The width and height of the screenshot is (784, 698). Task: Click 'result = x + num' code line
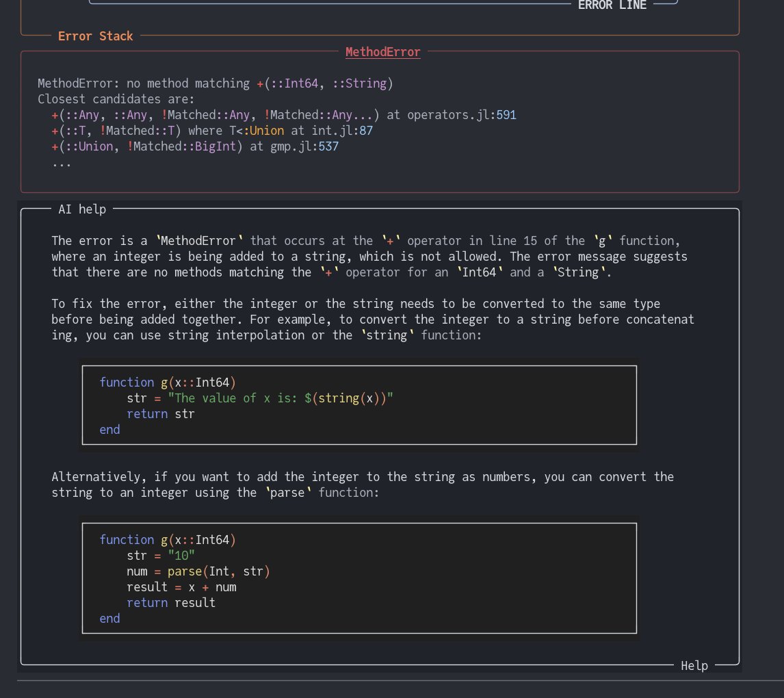point(181,587)
